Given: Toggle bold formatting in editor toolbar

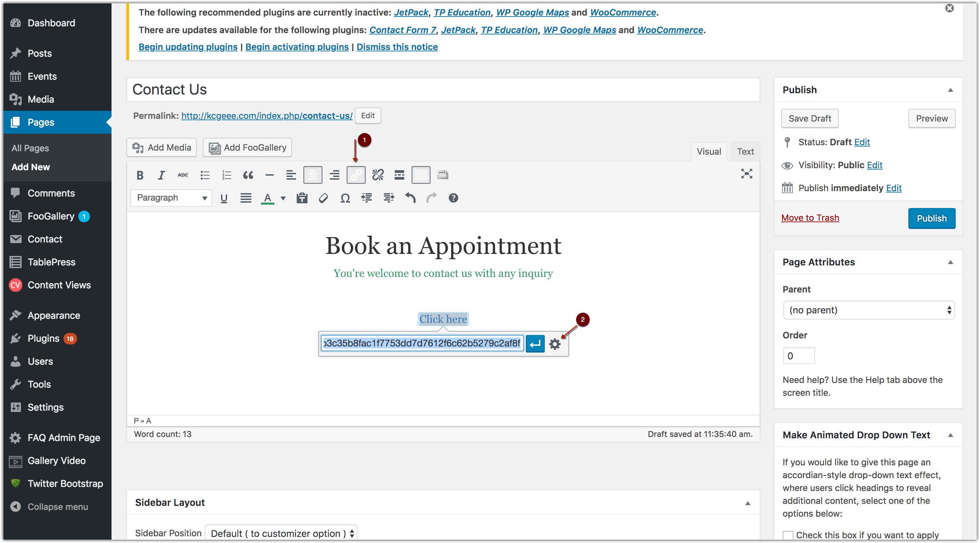Looking at the screenshot, I should (x=140, y=175).
